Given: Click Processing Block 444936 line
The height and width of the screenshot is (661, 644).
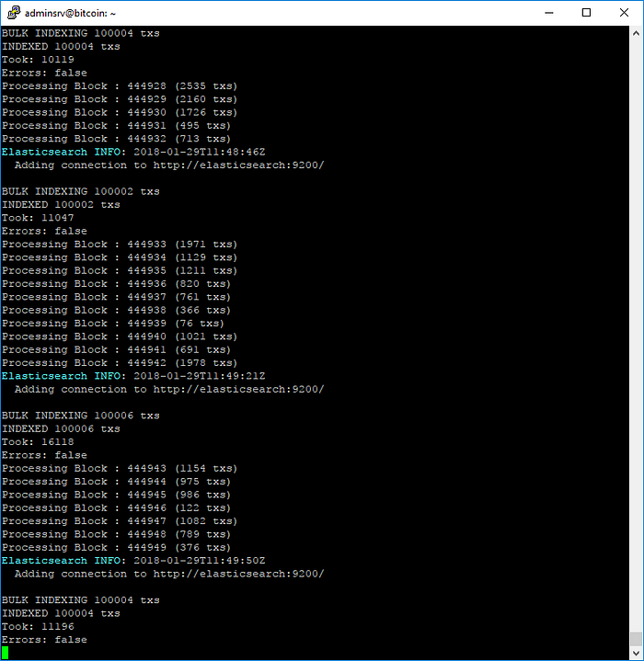Looking at the screenshot, I should pyautogui.click(x=117, y=284).
